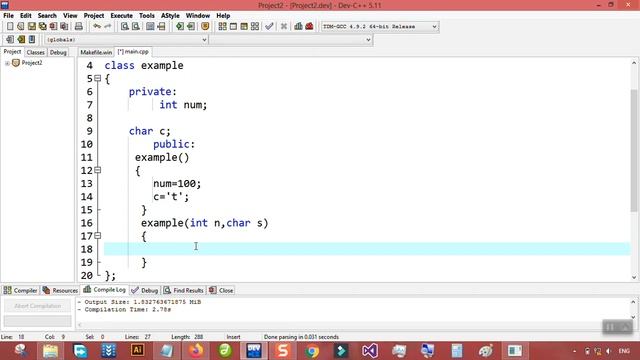Open the Resources bottom panel tab

tap(60, 290)
